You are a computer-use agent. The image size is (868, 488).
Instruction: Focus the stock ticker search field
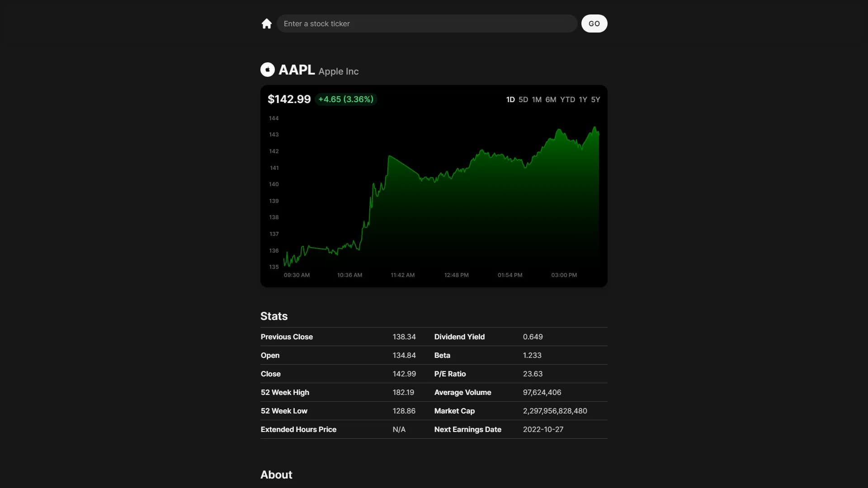(x=427, y=23)
